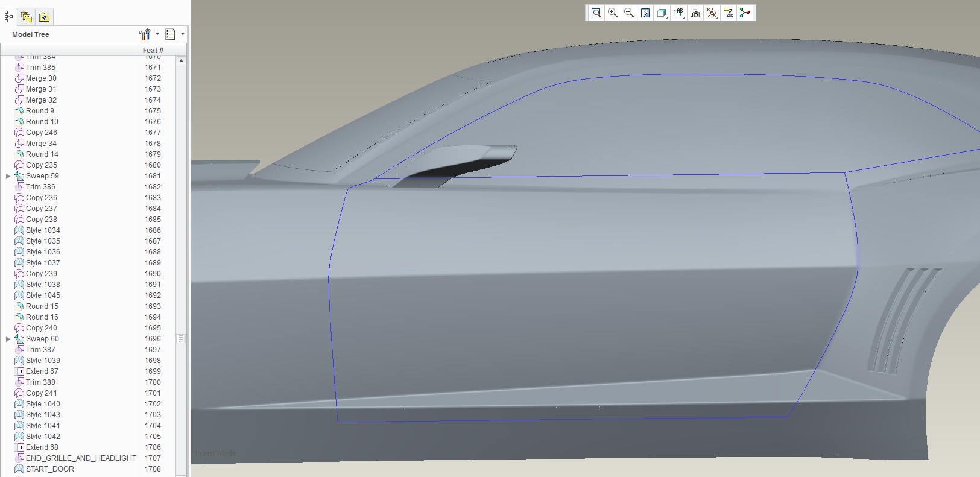980x477 pixels.
Task: Select Merge 34 feature
Action: pyautogui.click(x=41, y=144)
